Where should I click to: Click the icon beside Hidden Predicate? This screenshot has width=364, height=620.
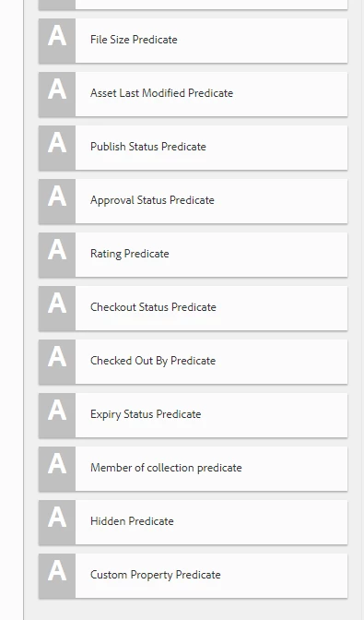point(57,522)
